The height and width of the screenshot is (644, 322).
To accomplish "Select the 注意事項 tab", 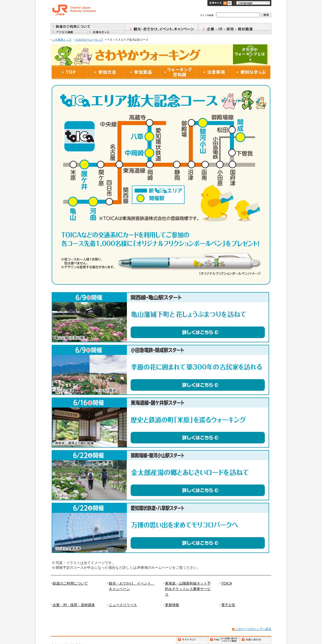I will [215, 72].
